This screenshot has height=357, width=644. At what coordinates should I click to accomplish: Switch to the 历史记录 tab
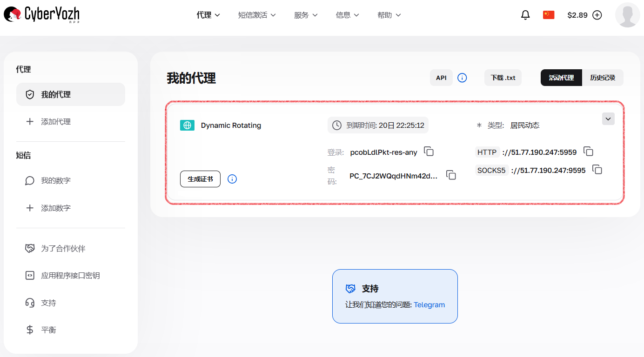[603, 78]
